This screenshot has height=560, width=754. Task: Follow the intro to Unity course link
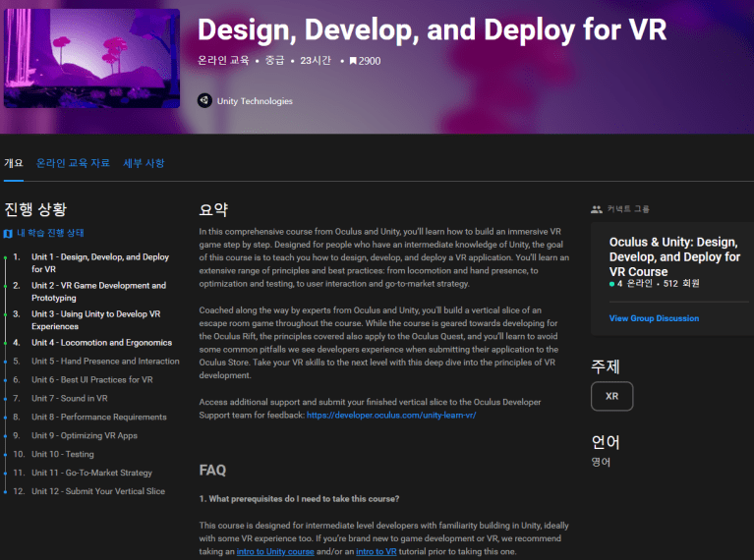[275, 552]
